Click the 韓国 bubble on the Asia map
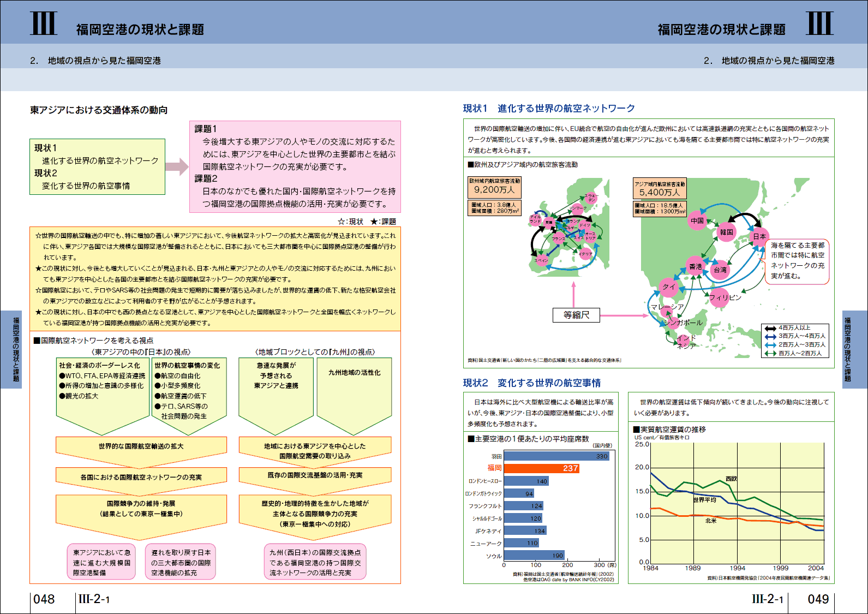The height and width of the screenshot is (614, 868). 727,232
